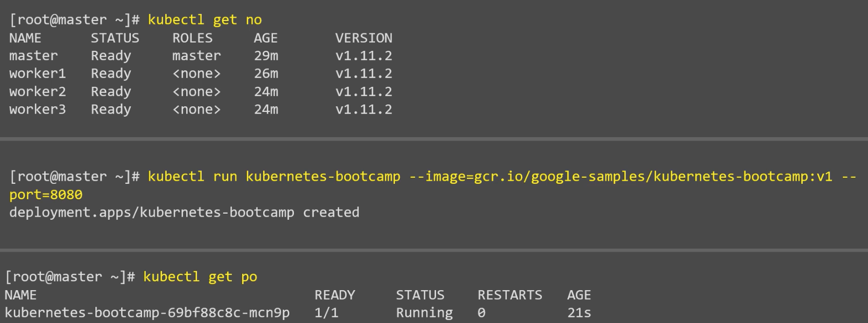
Task: Click 'master' in the ROLES column
Action: (196, 55)
